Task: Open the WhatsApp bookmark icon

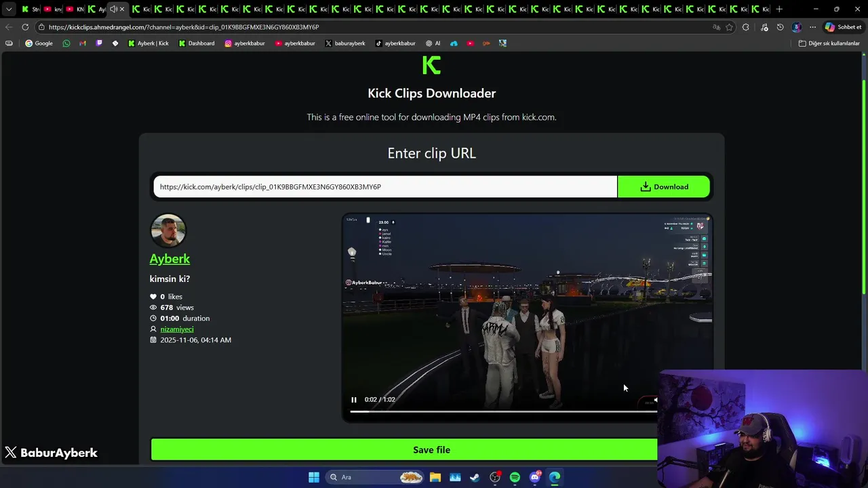Action: (66, 43)
